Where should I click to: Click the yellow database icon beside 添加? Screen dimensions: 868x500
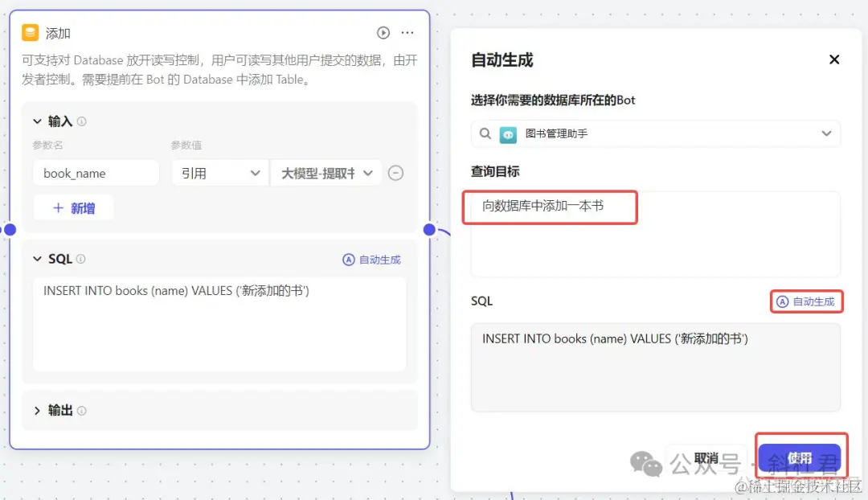(31, 32)
